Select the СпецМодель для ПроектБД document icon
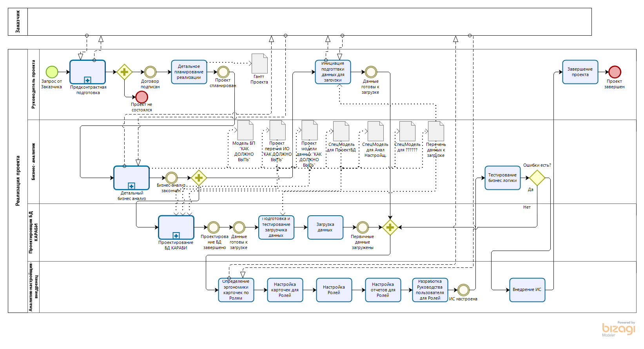Viewport: 644px width, 349px height. [x=341, y=131]
